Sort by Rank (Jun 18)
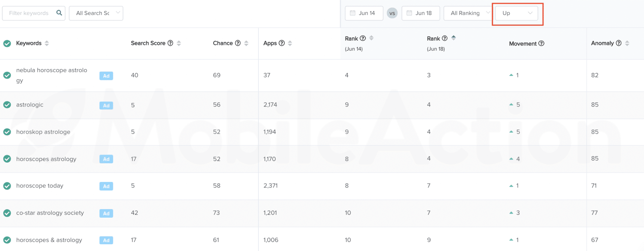This screenshot has width=644, height=251. (454, 38)
